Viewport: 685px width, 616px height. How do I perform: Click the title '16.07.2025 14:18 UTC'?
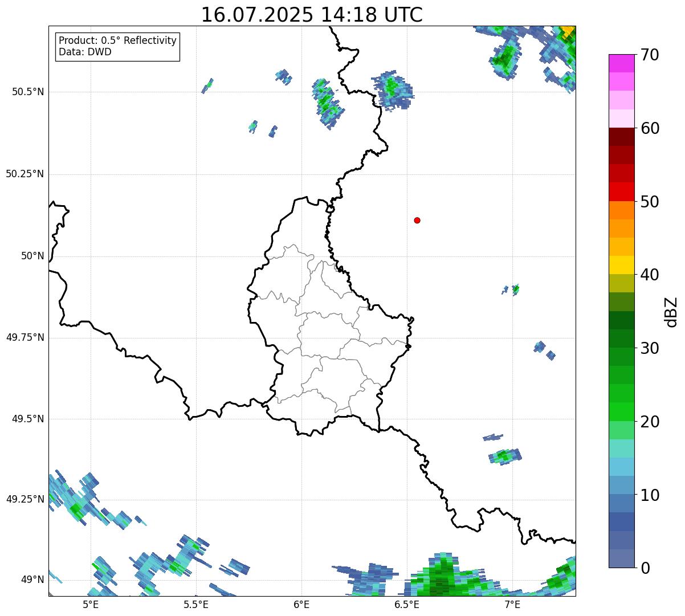tap(312, 15)
